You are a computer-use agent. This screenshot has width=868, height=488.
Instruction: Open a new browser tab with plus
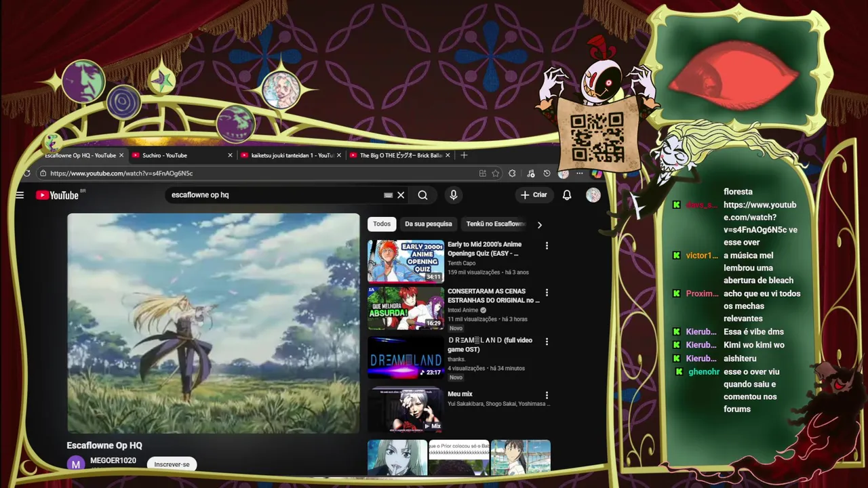point(464,155)
